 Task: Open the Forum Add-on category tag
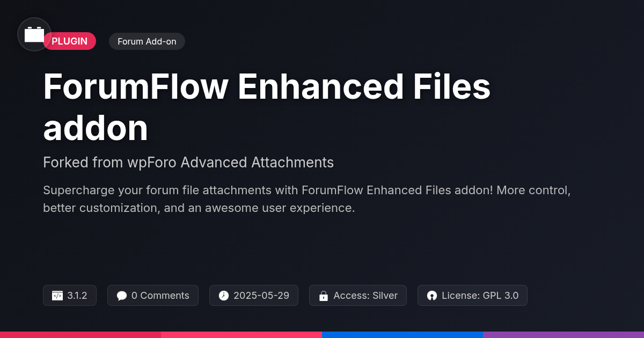coord(147,41)
